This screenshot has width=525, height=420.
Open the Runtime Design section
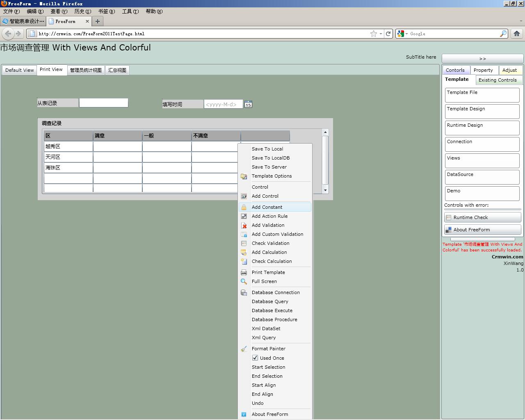pyautogui.click(x=482, y=128)
